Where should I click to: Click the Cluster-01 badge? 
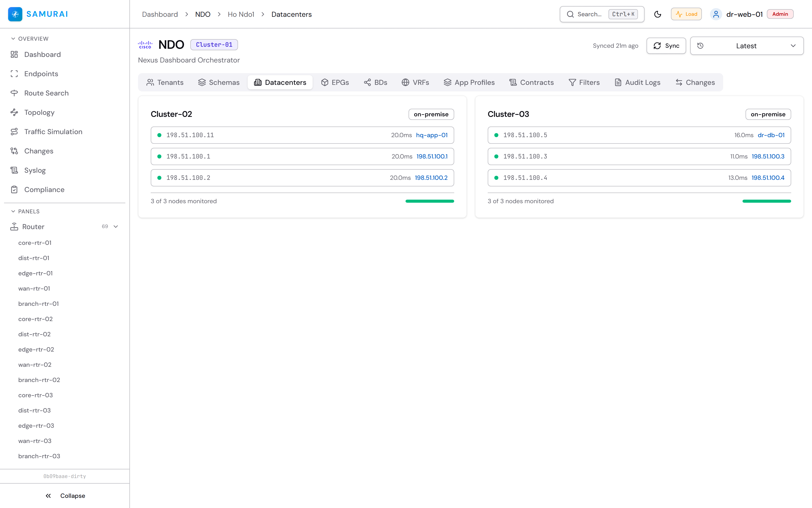coord(214,45)
